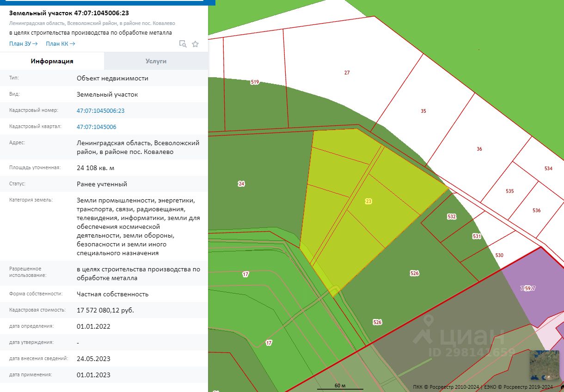The height and width of the screenshot is (392, 564).
Task: Click parcel 24 label on the map
Action: click(241, 184)
